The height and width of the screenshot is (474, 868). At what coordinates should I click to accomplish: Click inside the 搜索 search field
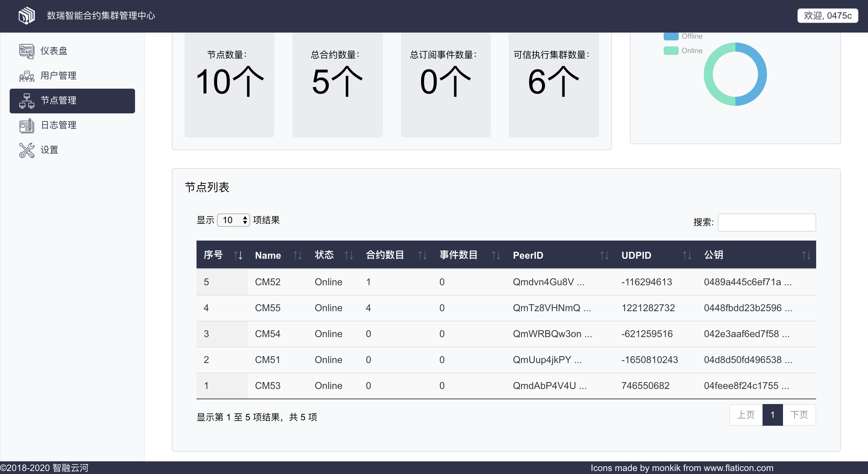[766, 222]
